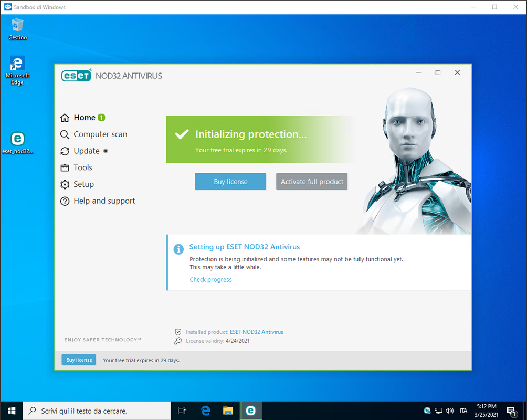
Task: Click the gear icon for Setup
Action: (x=65, y=184)
